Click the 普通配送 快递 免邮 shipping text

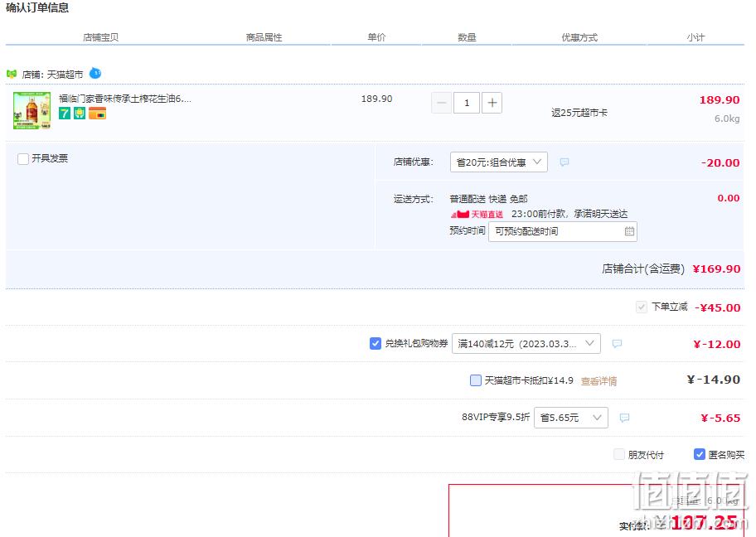click(488, 199)
